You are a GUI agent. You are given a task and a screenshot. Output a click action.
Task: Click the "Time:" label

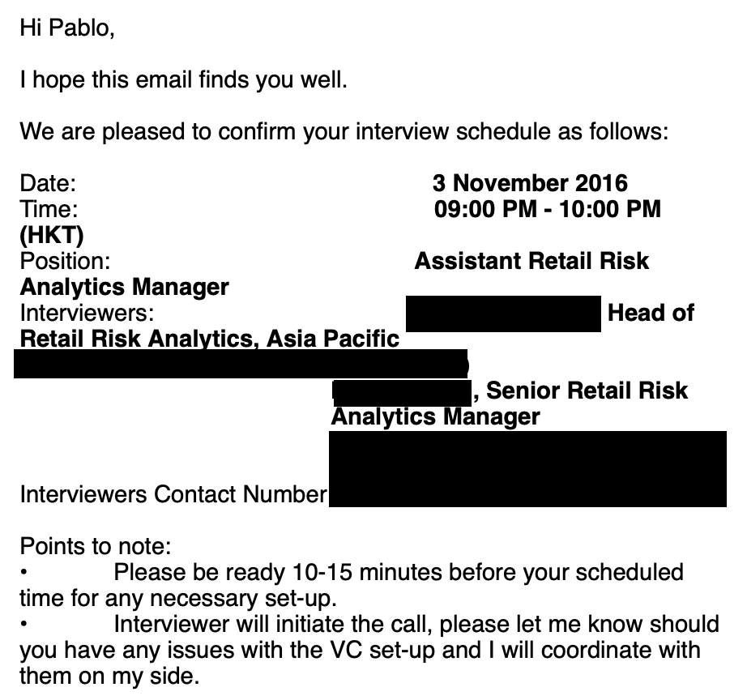(x=49, y=210)
